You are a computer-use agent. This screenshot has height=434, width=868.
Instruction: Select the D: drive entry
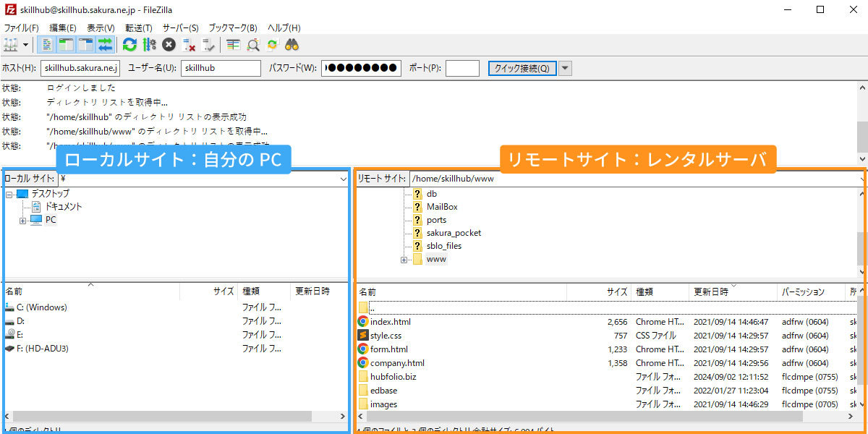point(20,321)
